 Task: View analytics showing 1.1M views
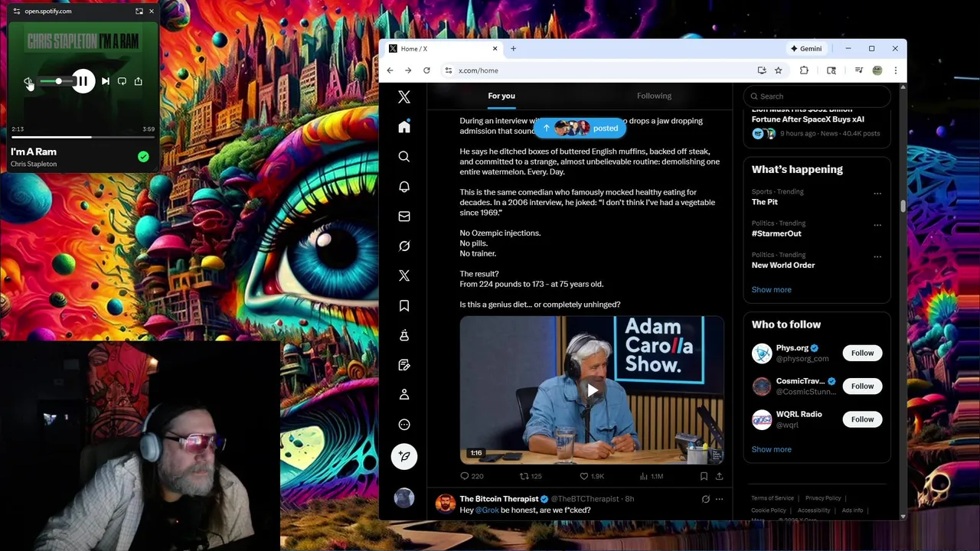point(651,476)
